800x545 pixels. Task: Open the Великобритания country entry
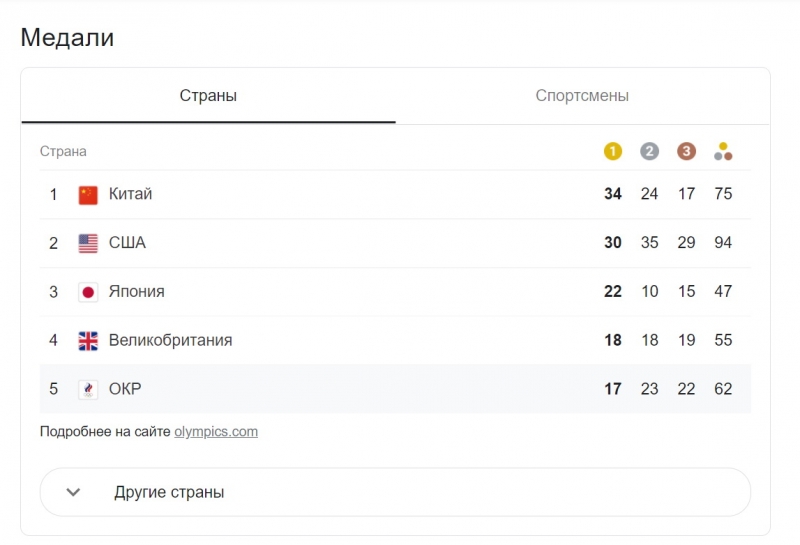pyautogui.click(x=170, y=341)
